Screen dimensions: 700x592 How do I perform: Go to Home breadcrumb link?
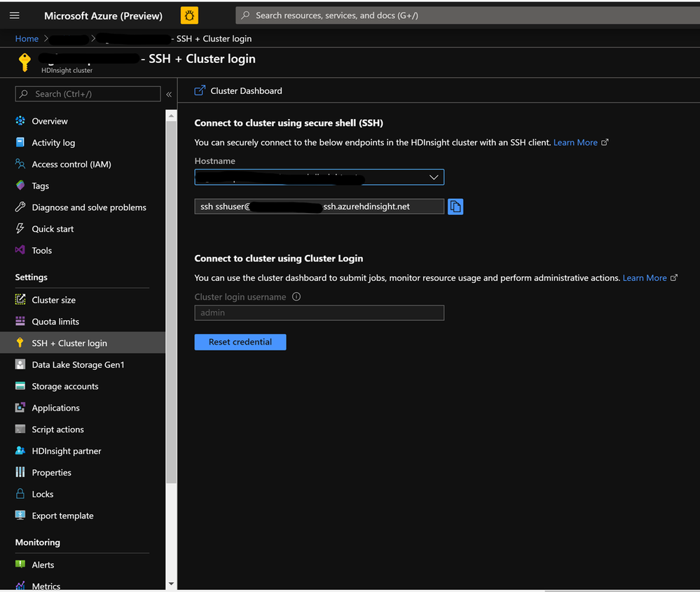pyautogui.click(x=27, y=39)
